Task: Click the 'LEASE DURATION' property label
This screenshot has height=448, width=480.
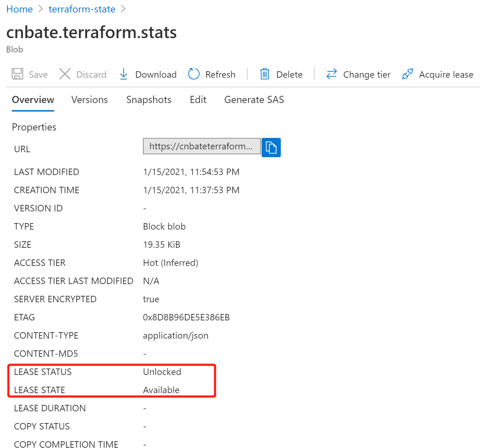Action: click(x=50, y=408)
